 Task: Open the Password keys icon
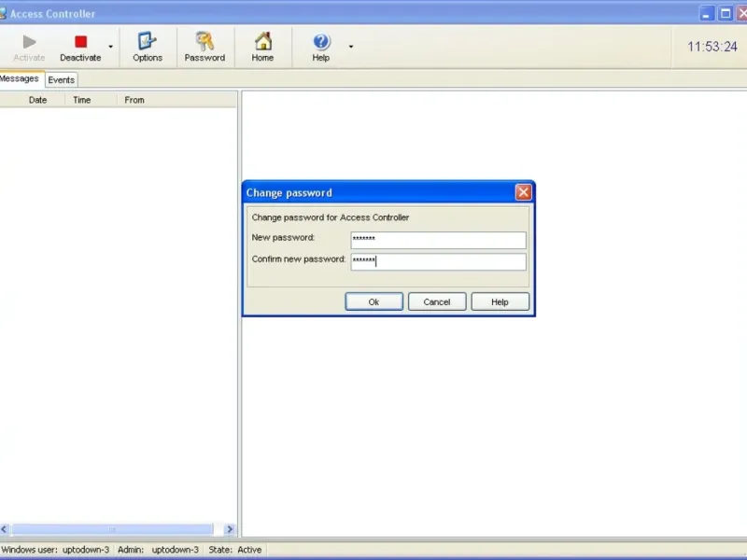pyautogui.click(x=204, y=41)
